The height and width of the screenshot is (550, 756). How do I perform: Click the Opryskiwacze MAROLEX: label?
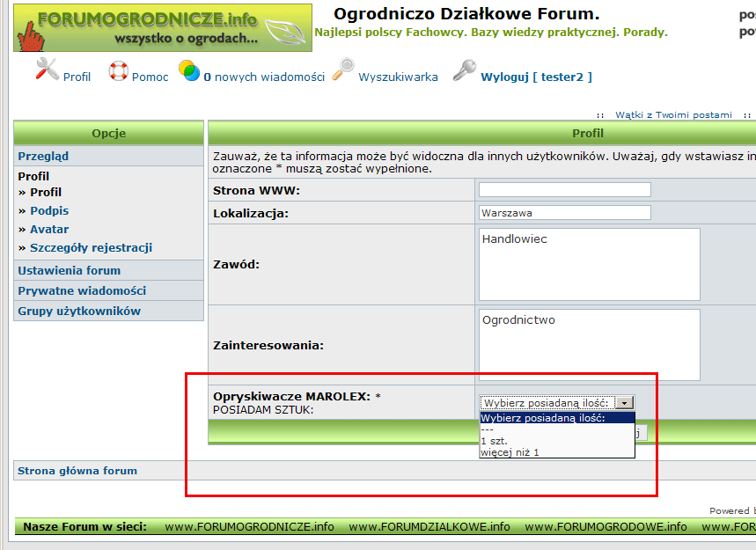(x=291, y=396)
